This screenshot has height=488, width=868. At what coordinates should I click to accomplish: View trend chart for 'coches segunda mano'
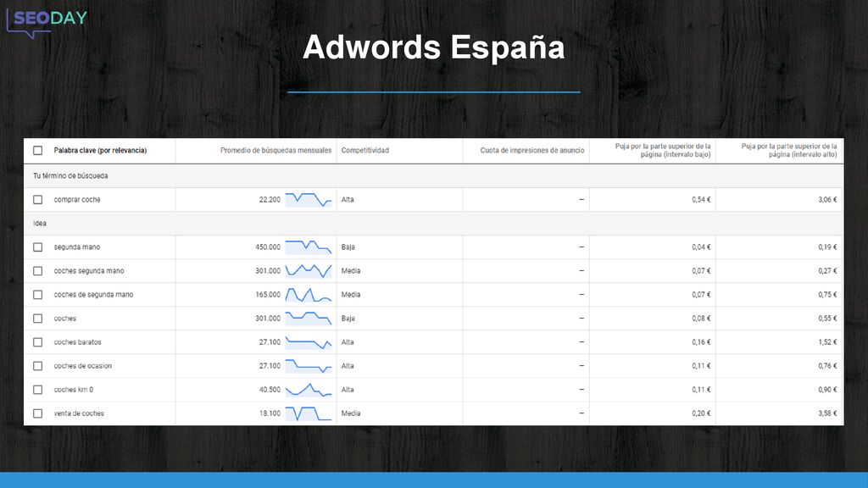click(309, 271)
